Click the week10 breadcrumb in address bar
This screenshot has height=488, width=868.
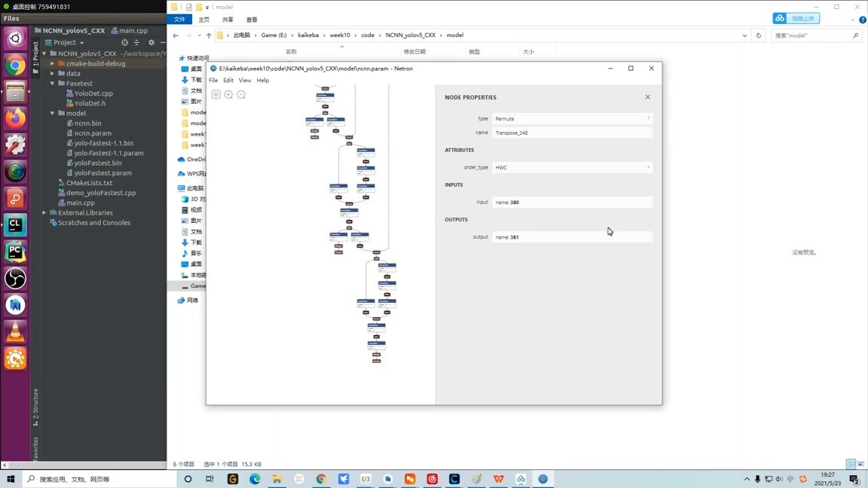[340, 35]
